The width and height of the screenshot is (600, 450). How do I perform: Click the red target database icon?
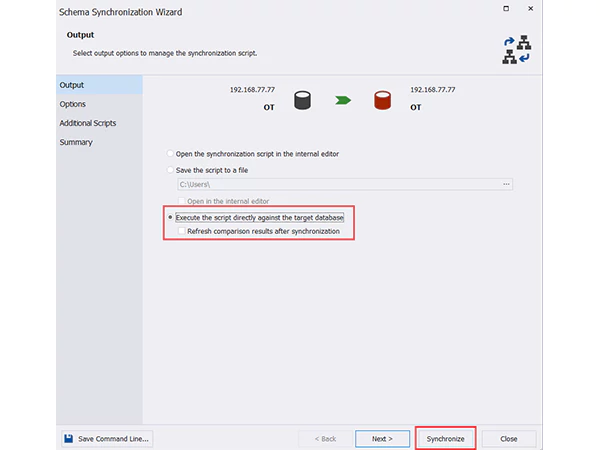pos(382,100)
